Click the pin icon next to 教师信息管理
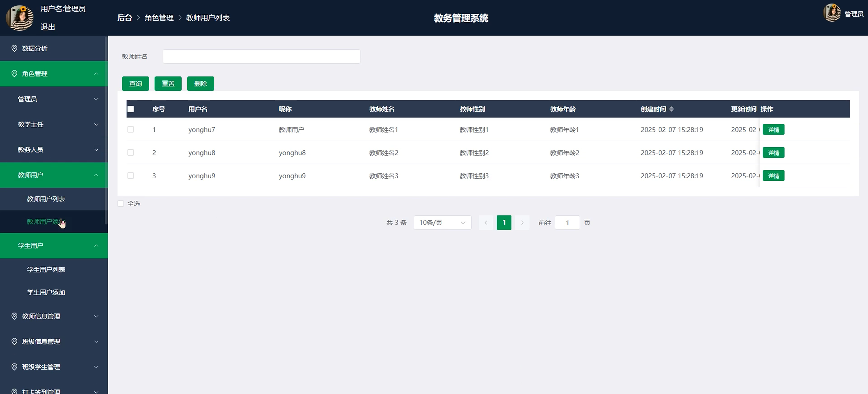This screenshot has height=394, width=868. coord(14,316)
